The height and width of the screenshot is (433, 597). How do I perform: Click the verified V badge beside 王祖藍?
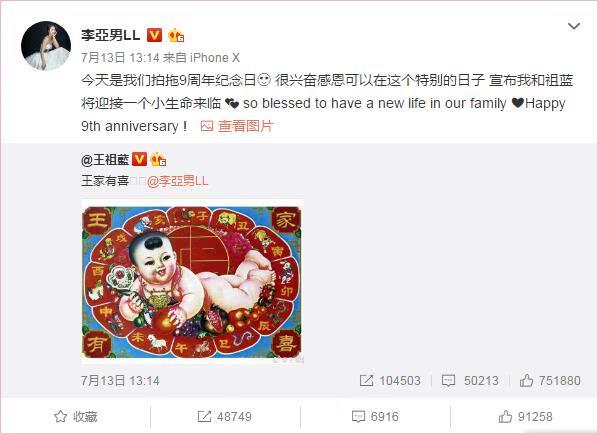pyautogui.click(x=139, y=159)
